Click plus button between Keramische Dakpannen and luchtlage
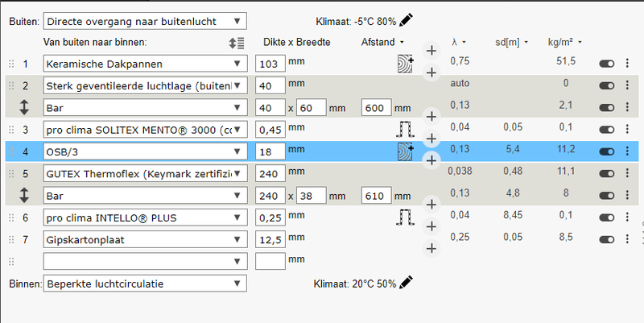 coord(431,72)
